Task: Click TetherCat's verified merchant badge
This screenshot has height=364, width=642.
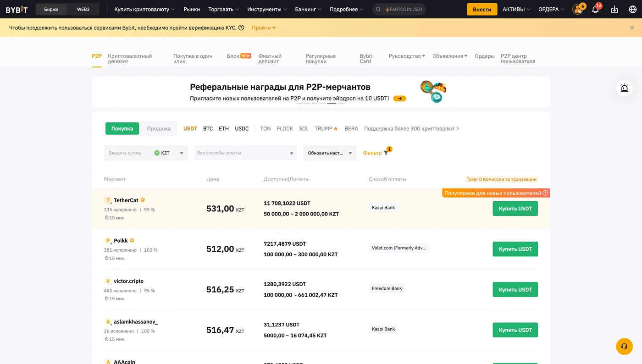Action: pos(143,200)
